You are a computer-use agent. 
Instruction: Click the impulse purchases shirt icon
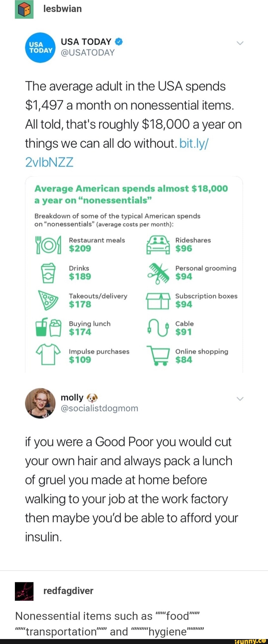click(48, 354)
